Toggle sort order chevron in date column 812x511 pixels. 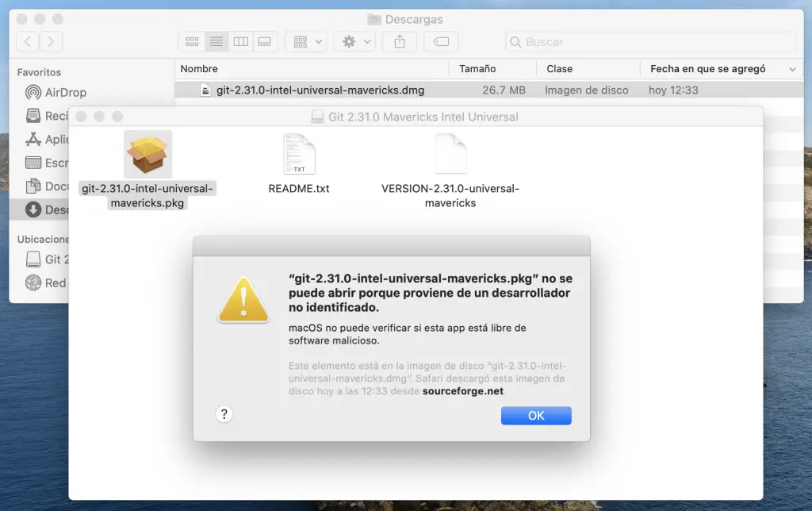point(792,69)
